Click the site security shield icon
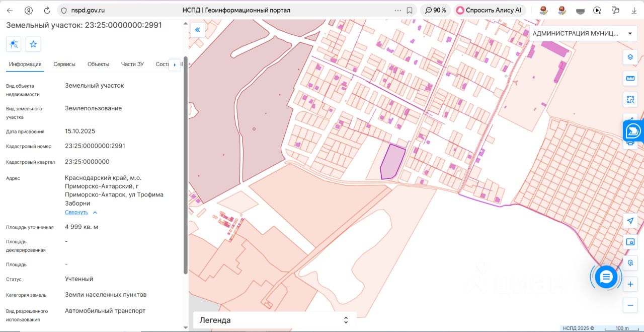 pos(63,10)
